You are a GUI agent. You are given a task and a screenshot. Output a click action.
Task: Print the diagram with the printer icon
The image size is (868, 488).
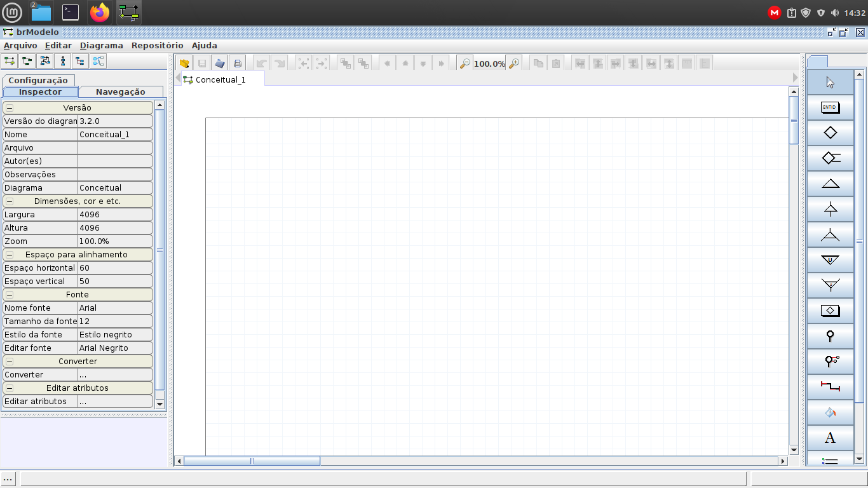coord(238,63)
